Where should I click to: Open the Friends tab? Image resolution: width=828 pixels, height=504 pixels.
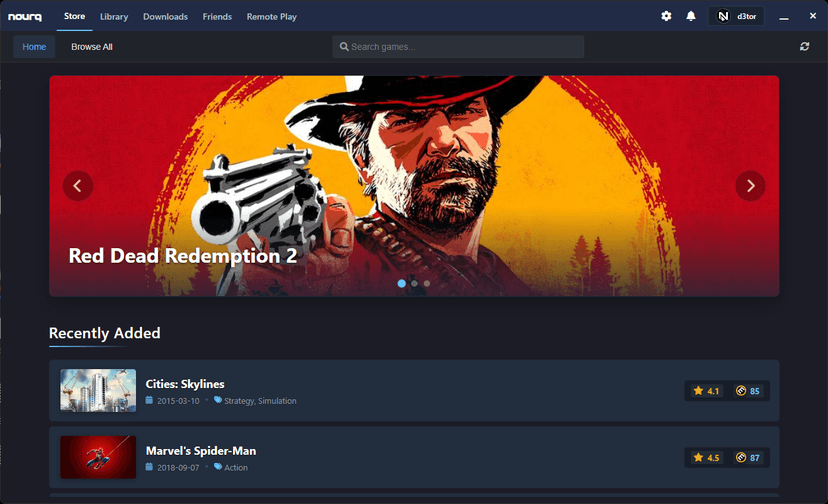217,16
